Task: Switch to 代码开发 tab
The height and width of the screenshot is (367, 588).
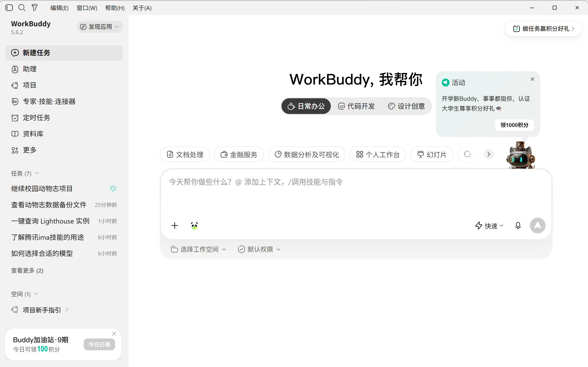Action: (357, 106)
